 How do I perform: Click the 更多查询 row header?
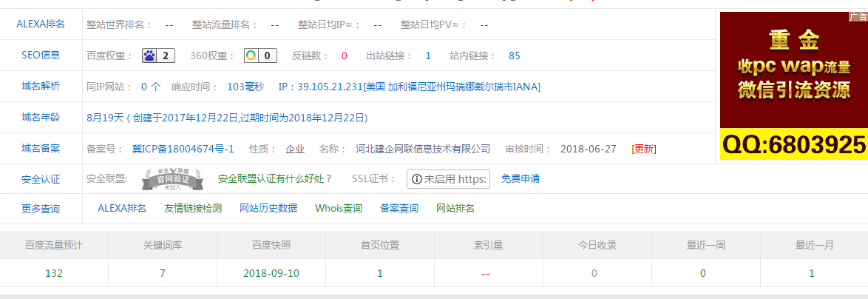pos(41,209)
